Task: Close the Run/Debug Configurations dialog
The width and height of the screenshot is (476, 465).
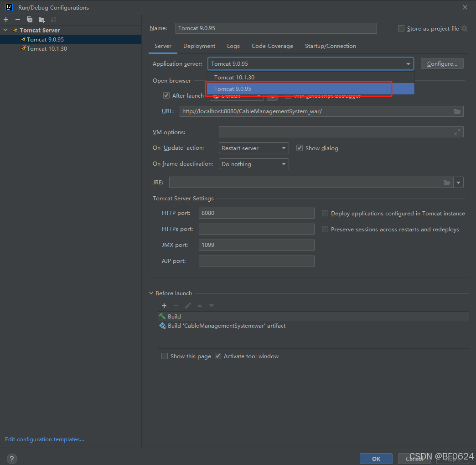Action: 465,7
